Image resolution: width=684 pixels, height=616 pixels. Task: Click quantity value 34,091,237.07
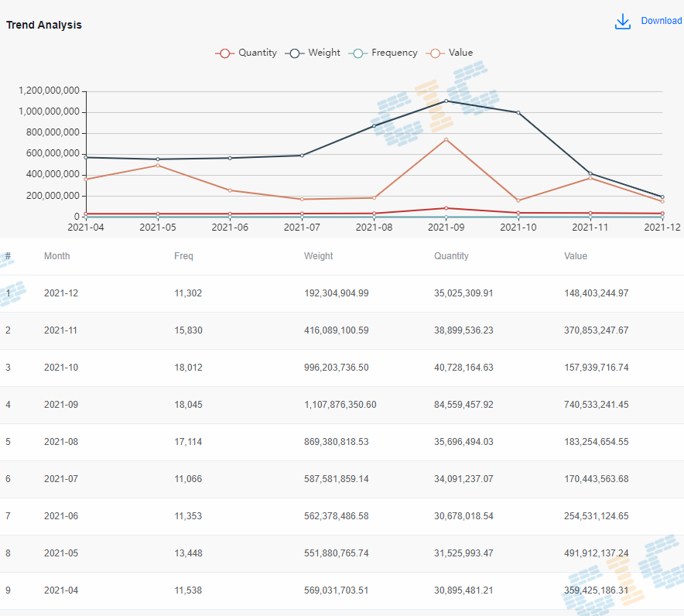(x=463, y=478)
